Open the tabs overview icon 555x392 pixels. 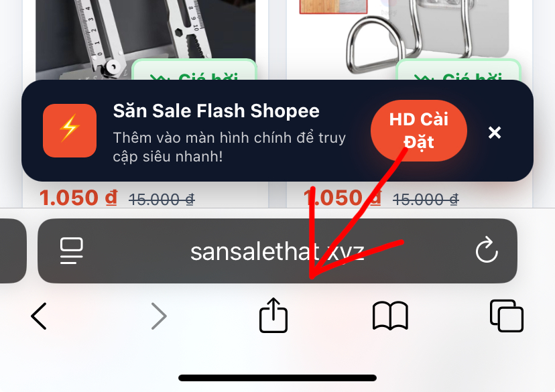point(507,316)
